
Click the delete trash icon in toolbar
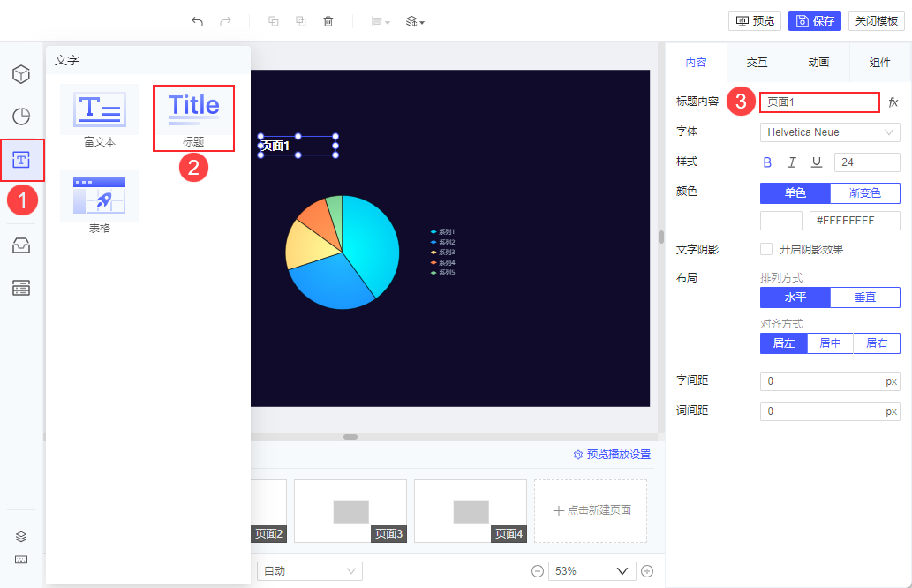[x=328, y=21]
